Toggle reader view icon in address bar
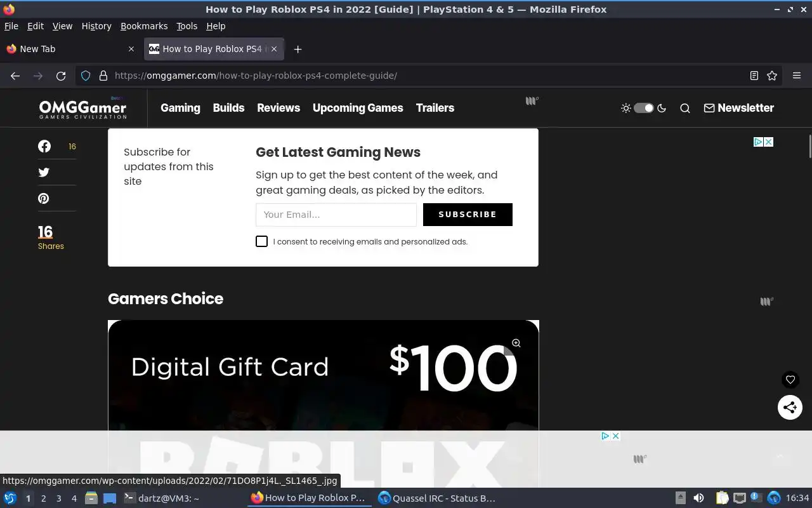 (x=754, y=76)
